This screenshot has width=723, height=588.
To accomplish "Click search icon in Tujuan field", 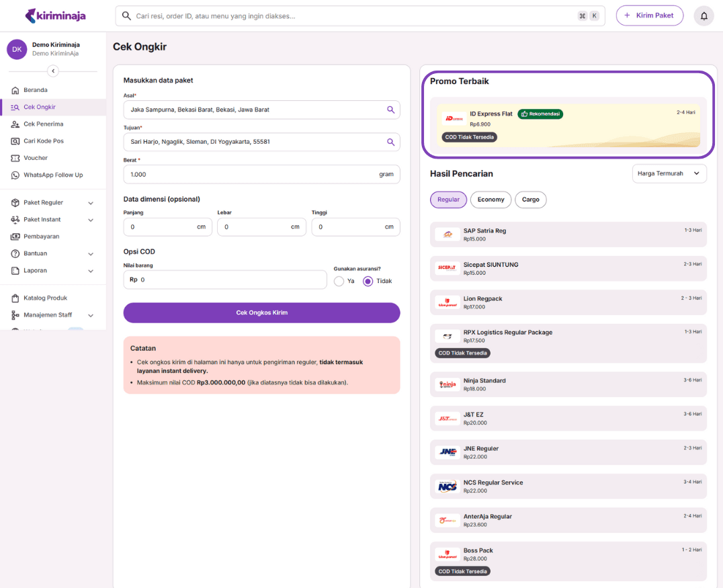I will 390,142.
